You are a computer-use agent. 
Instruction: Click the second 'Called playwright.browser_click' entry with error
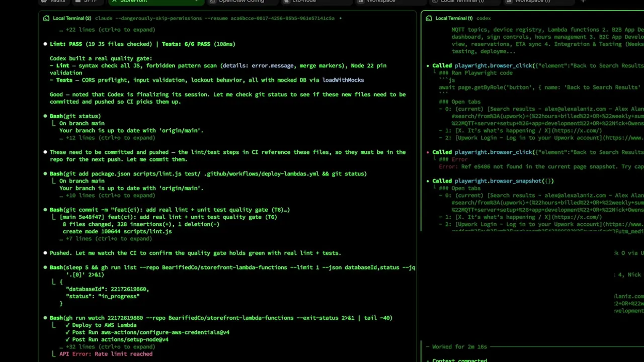(x=538, y=152)
